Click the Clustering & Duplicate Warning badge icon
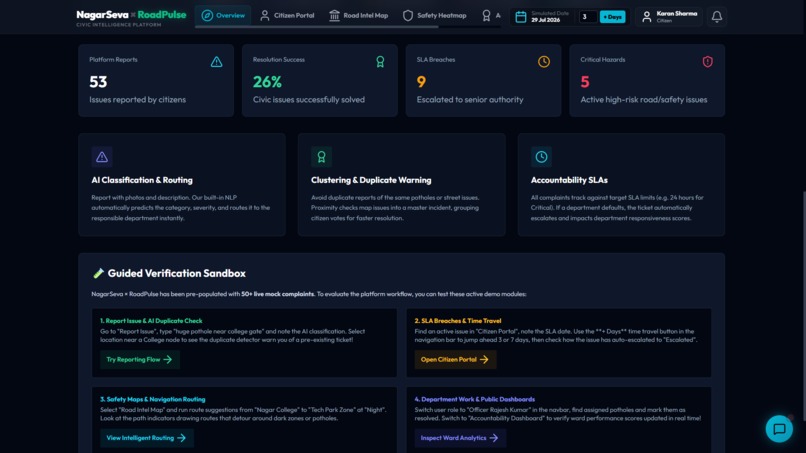Screen dimensions: 806x453 click(x=321, y=157)
